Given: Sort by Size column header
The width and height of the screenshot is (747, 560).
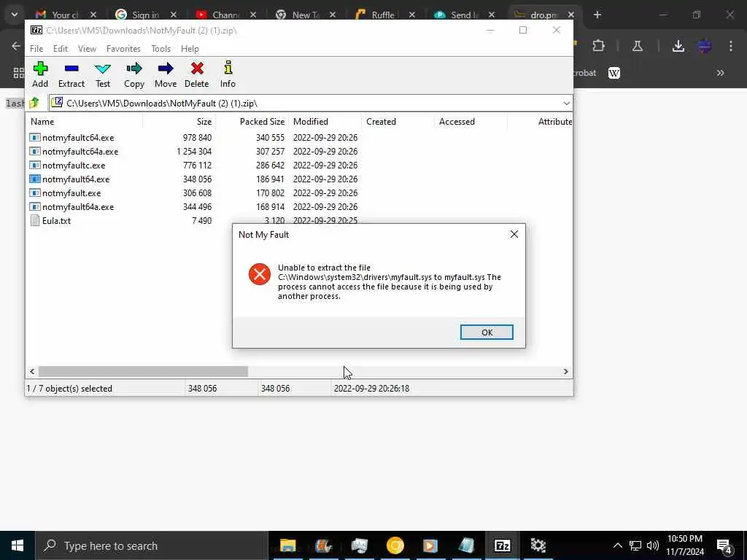Looking at the screenshot, I should click(179, 122).
